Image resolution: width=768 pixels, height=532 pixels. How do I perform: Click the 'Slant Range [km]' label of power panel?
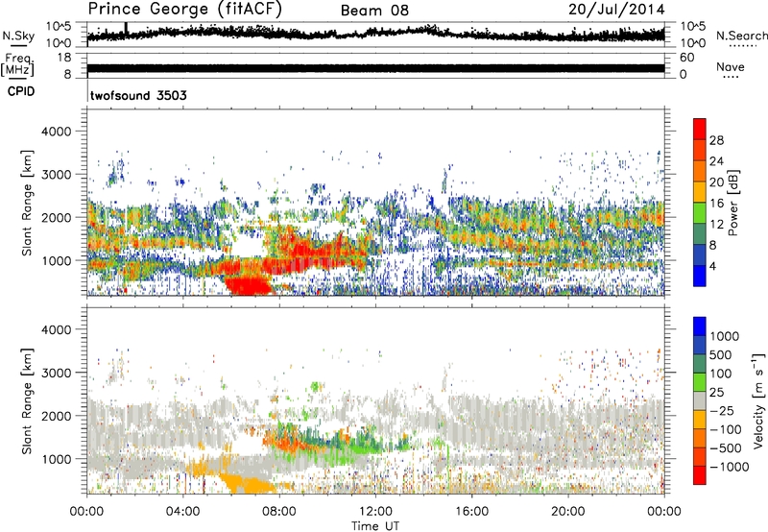(27, 204)
